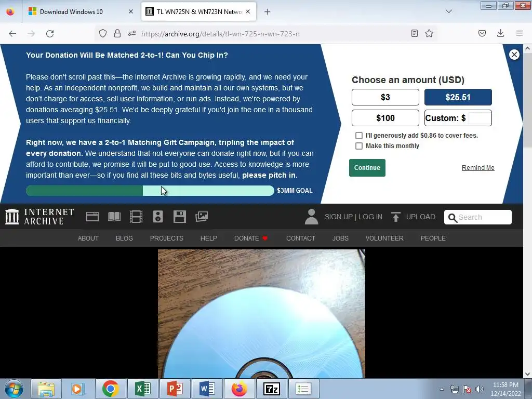Click the Internet Archive Search box

pos(478,217)
